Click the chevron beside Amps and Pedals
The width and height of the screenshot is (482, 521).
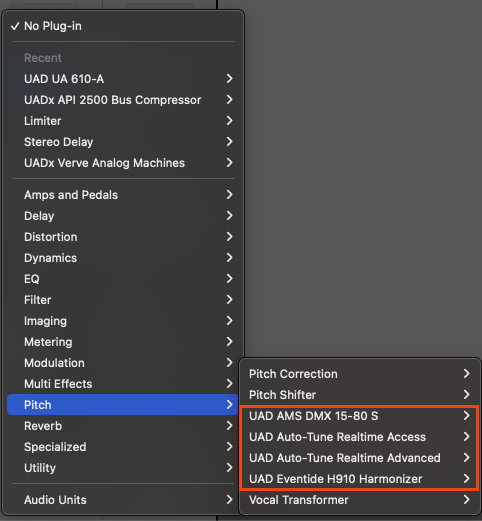[x=229, y=195]
